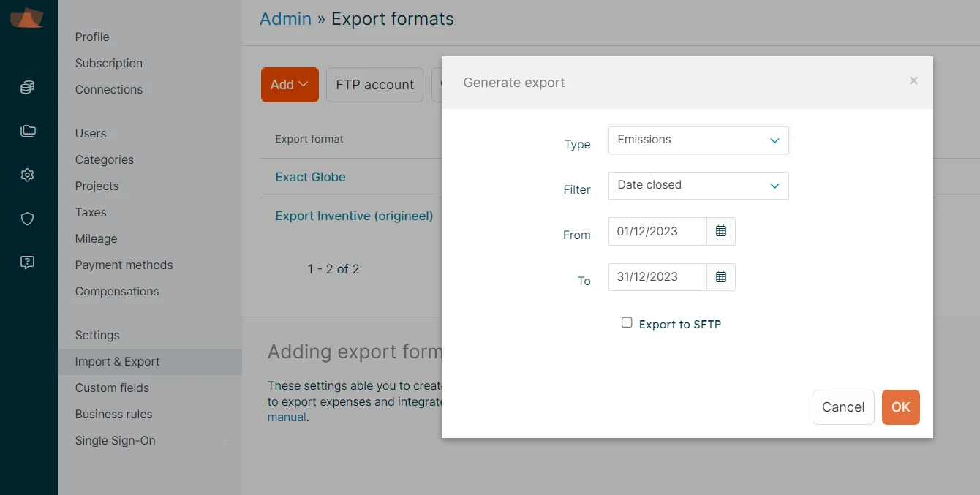Go to Business rules in the sidebar

[x=113, y=414]
